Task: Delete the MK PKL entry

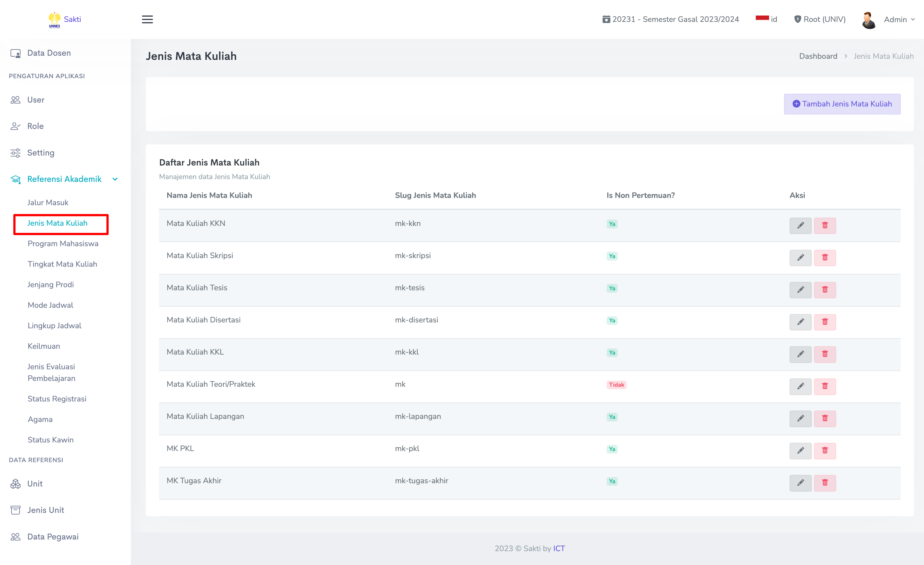Action: pos(825,451)
